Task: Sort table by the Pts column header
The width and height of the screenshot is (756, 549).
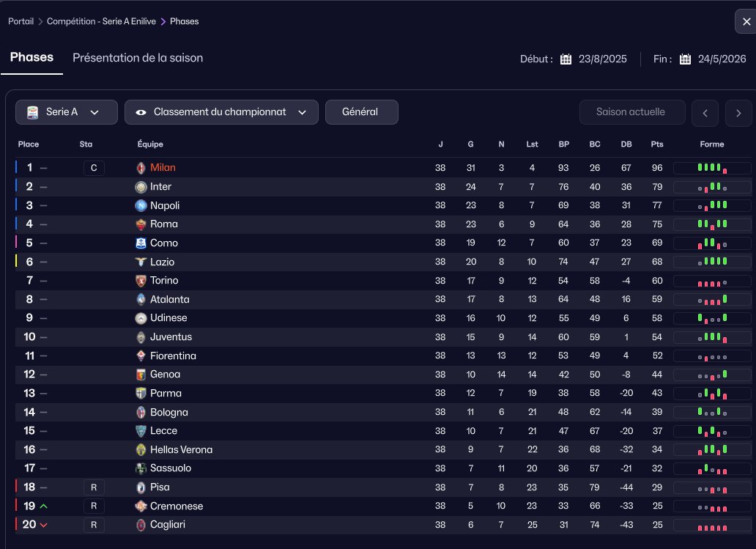Action: (x=656, y=144)
